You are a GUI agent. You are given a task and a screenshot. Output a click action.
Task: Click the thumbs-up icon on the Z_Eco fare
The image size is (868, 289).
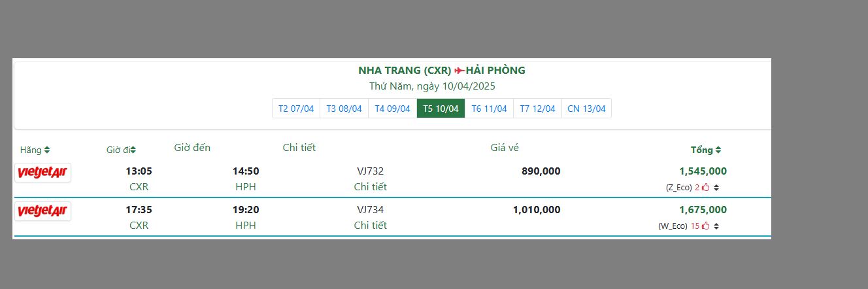pos(706,188)
